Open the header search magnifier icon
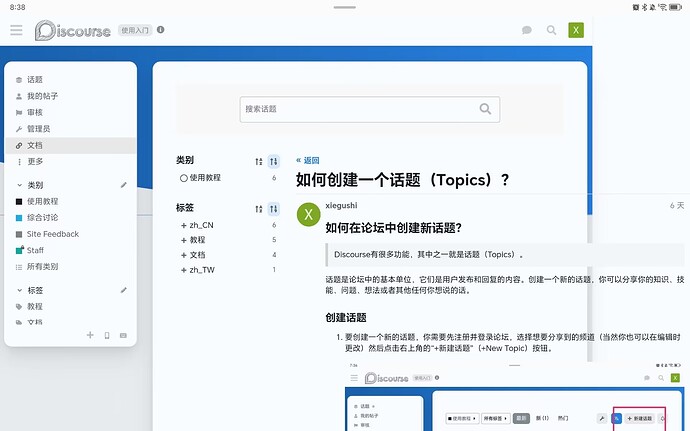Screen dimensions: 690x431 point(551,30)
